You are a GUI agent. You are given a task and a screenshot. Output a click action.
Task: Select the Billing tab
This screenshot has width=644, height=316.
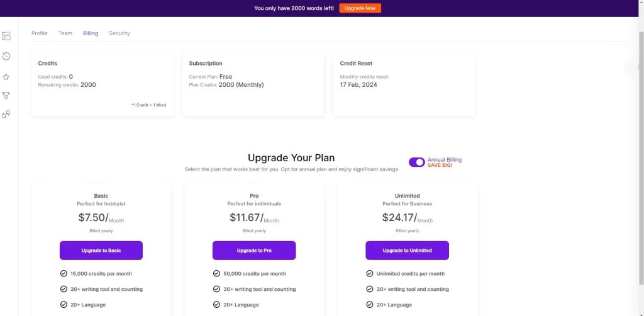(x=91, y=33)
